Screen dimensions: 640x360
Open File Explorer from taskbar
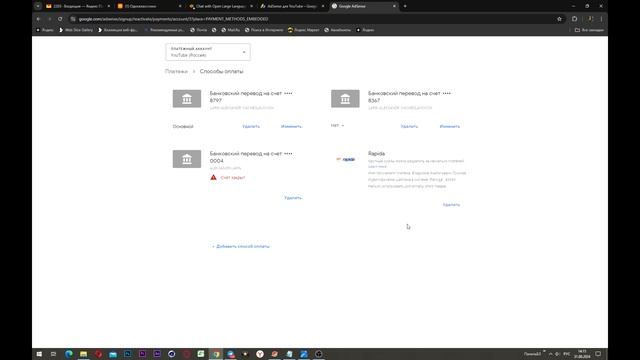pos(83,354)
